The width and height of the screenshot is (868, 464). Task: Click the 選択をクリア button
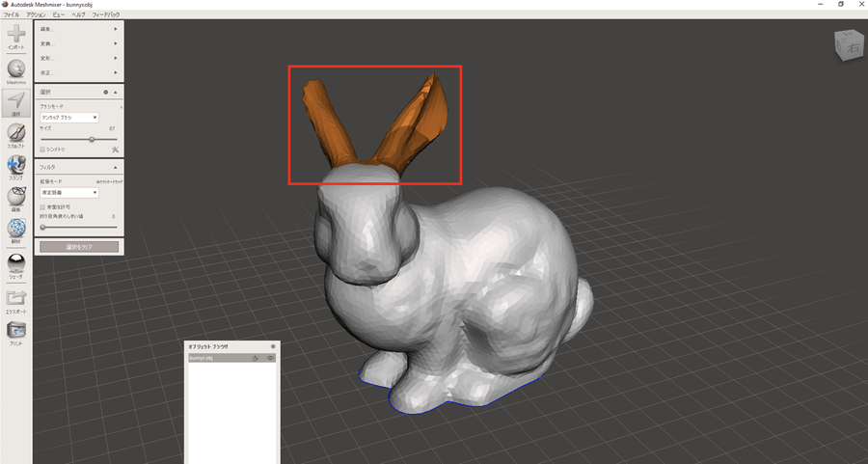tap(79, 247)
